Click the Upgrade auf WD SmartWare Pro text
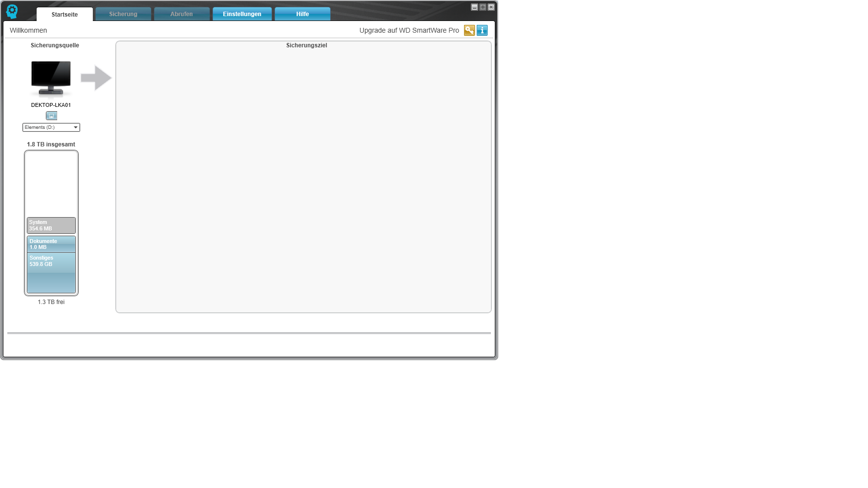868x488 pixels. (x=409, y=30)
